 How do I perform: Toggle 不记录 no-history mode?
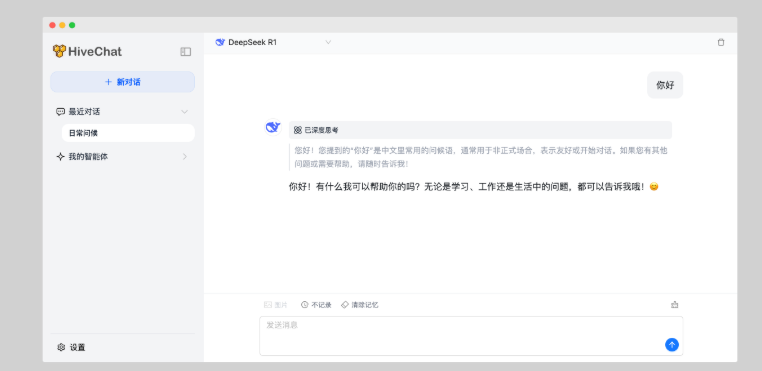pos(316,305)
